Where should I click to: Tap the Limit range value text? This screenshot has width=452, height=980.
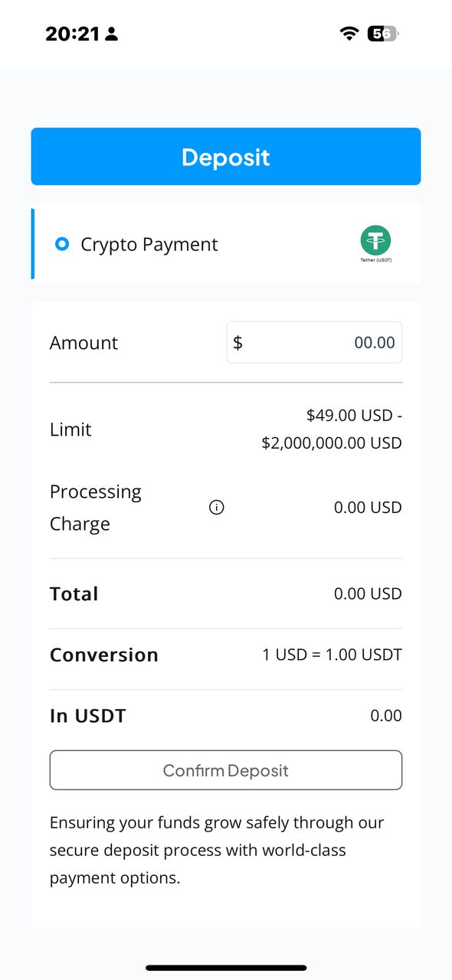[x=332, y=430]
